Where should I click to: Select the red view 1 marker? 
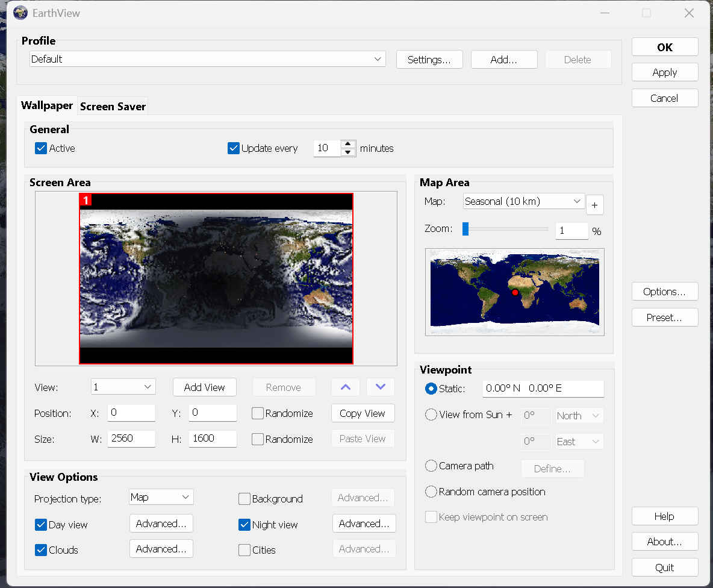click(86, 200)
